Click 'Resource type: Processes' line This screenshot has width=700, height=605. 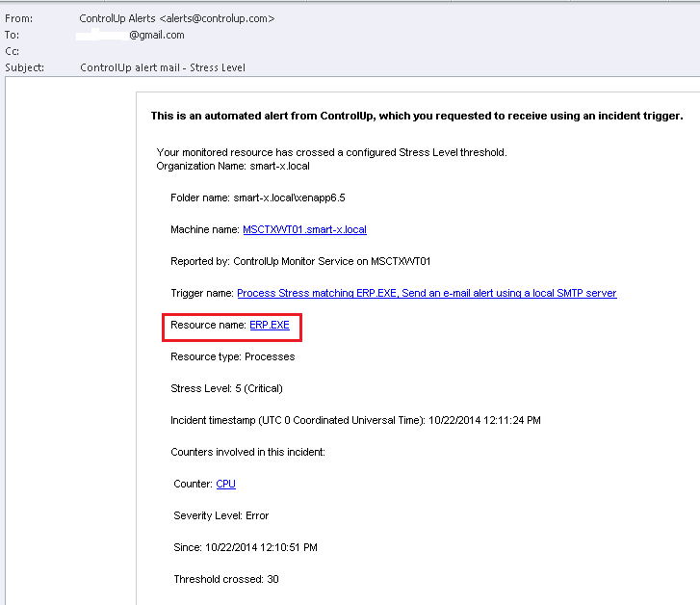click(233, 356)
